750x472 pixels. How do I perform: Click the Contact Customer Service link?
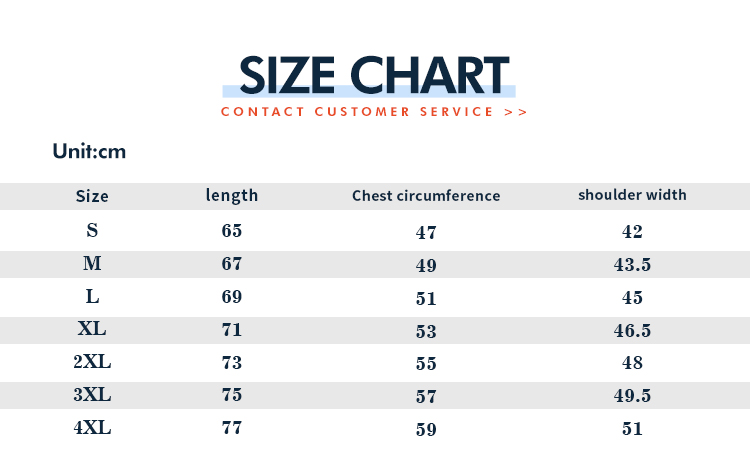click(x=374, y=111)
